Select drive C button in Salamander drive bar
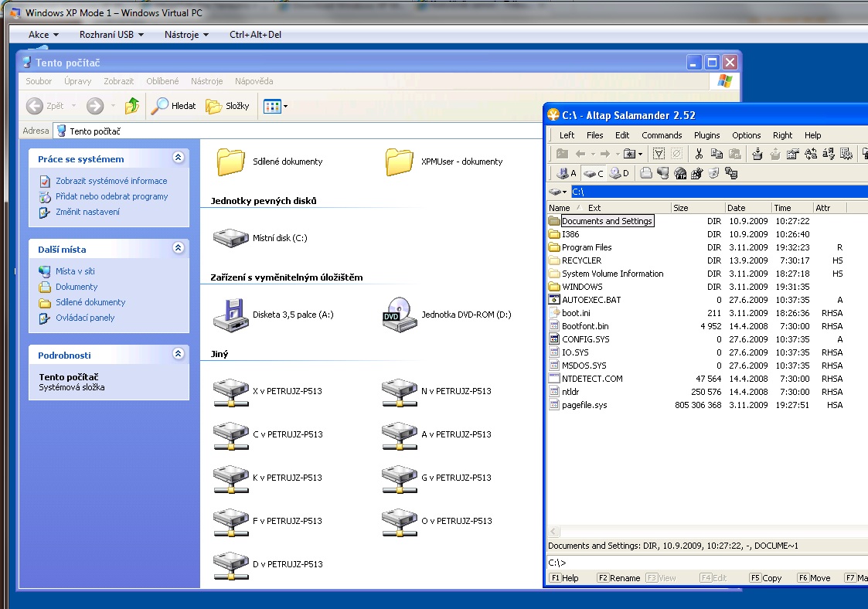 coord(594,173)
